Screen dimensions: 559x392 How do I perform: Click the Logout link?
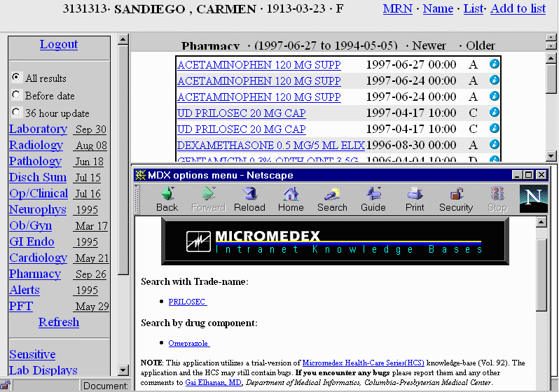click(x=59, y=44)
